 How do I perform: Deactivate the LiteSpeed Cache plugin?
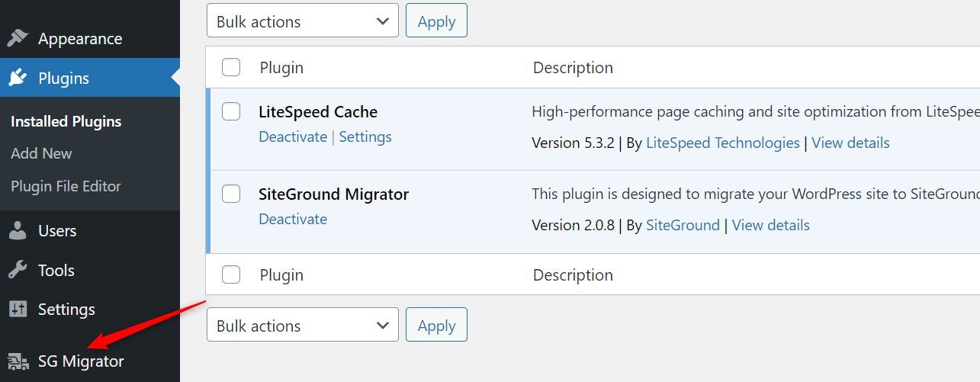[293, 136]
